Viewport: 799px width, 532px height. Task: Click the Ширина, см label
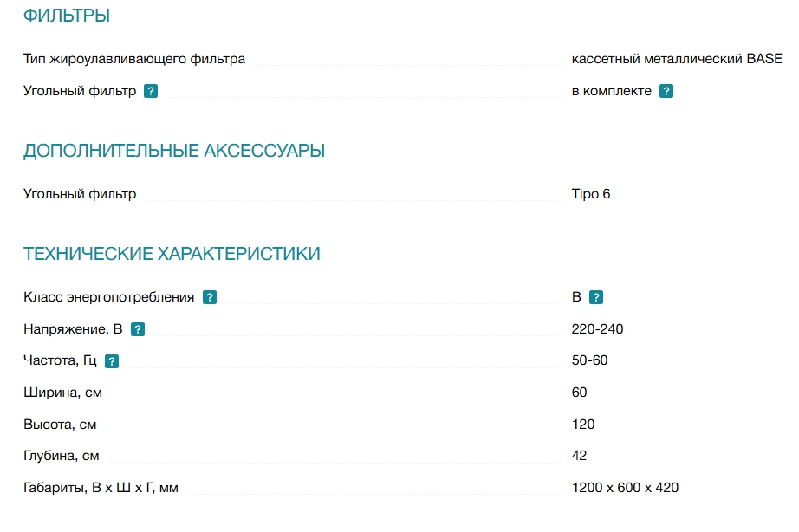pyautogui.click(x=62, y=393)
